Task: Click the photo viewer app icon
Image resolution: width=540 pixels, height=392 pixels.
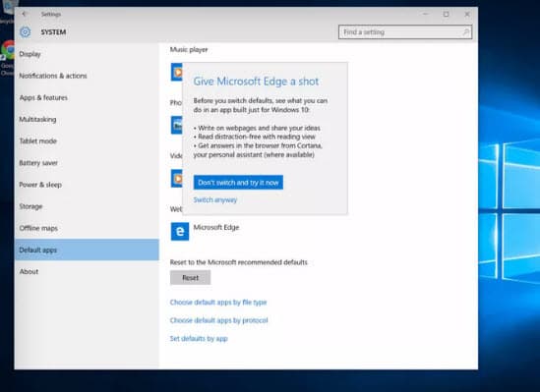Action: coord(177,125)
